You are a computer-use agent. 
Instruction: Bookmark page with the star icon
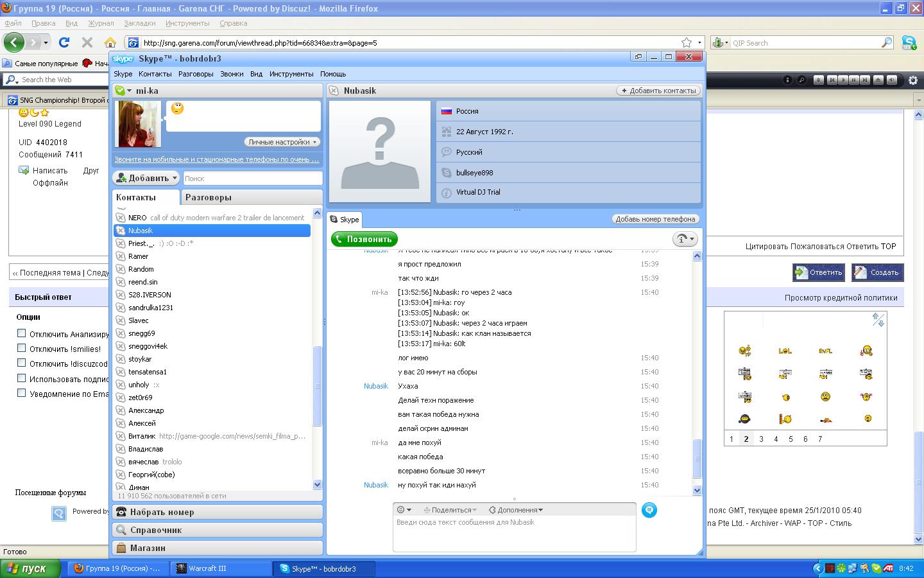pyautogui.click(x=687, y=42)
